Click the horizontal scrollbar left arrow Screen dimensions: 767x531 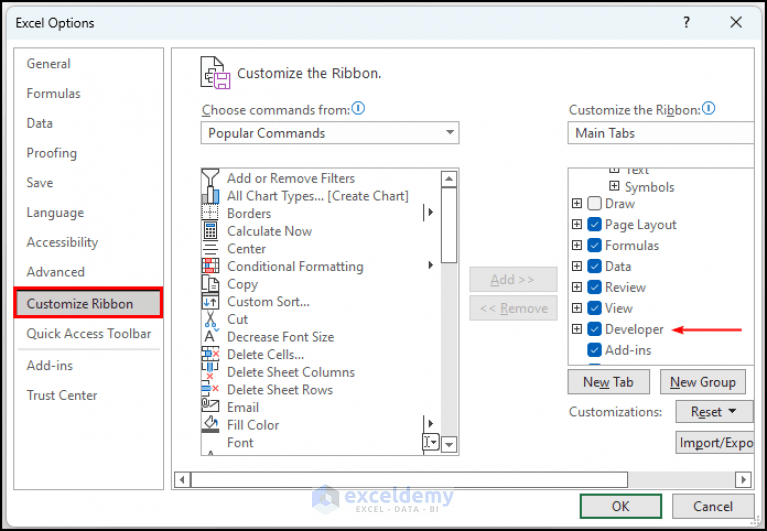tap(182, 480)
